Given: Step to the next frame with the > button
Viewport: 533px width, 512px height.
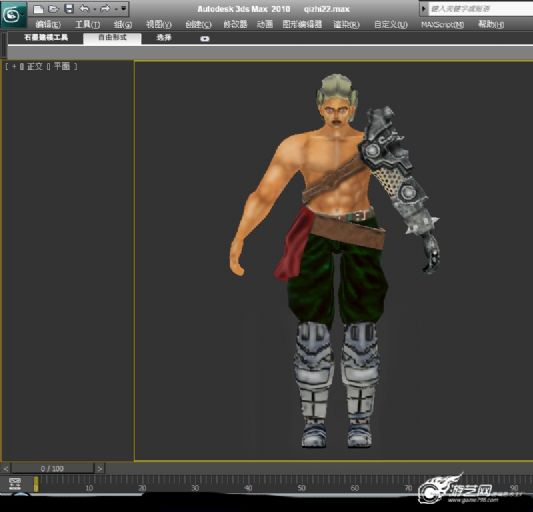Looking at the screenshot, I should 100,469.
